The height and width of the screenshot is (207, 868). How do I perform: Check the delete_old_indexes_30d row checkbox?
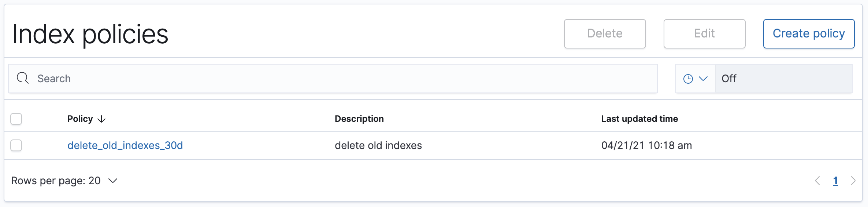[x=16, y=145]
